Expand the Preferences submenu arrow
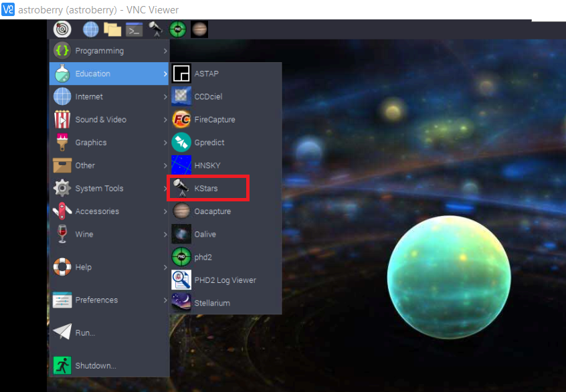Viewport: 566px width, 392px height. click(x=165, y=300)
